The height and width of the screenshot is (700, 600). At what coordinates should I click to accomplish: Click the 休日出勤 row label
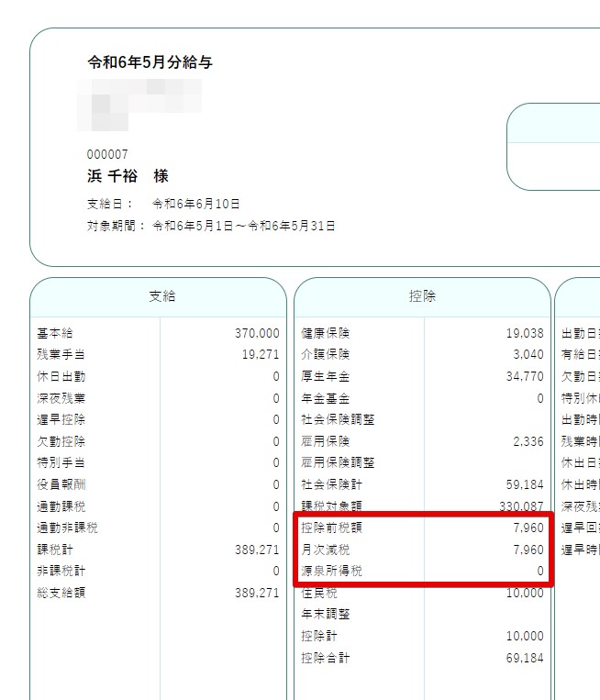tap(61, 376)
